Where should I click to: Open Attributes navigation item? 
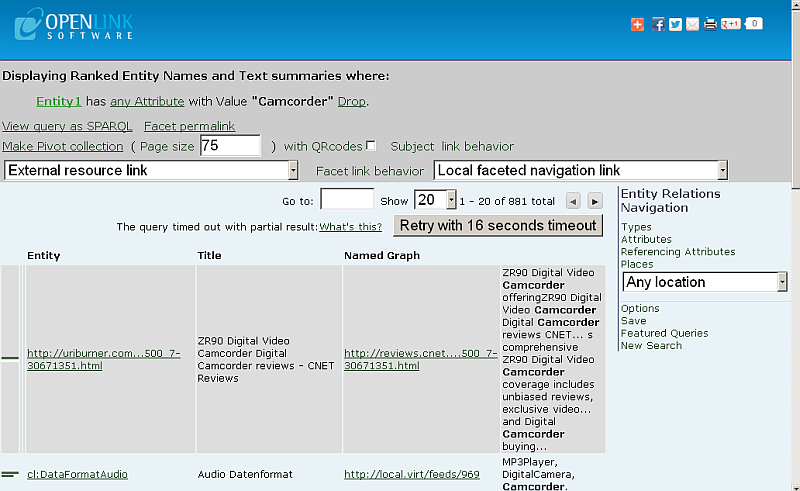(x=646, y=239)
